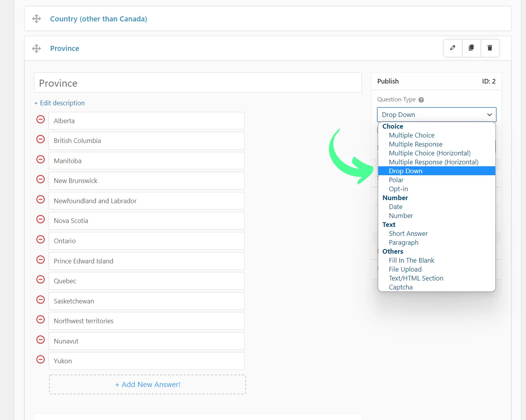Select Multiple Response option

click(416, 144)
